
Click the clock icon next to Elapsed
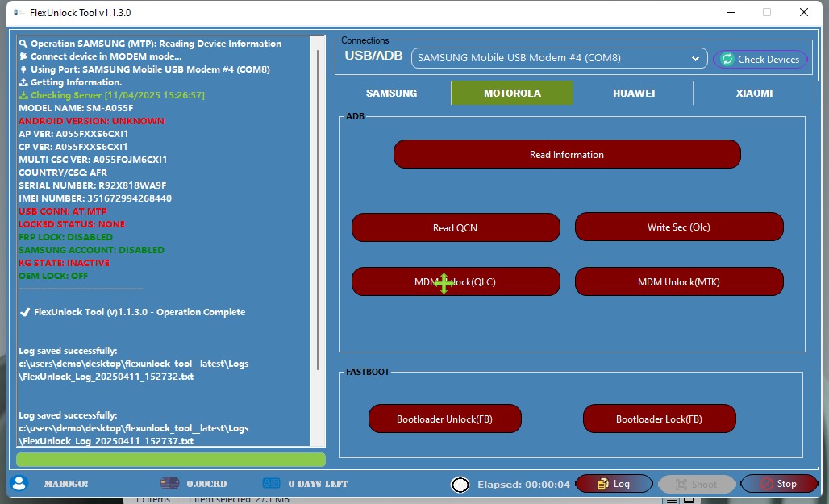(460, 485)
